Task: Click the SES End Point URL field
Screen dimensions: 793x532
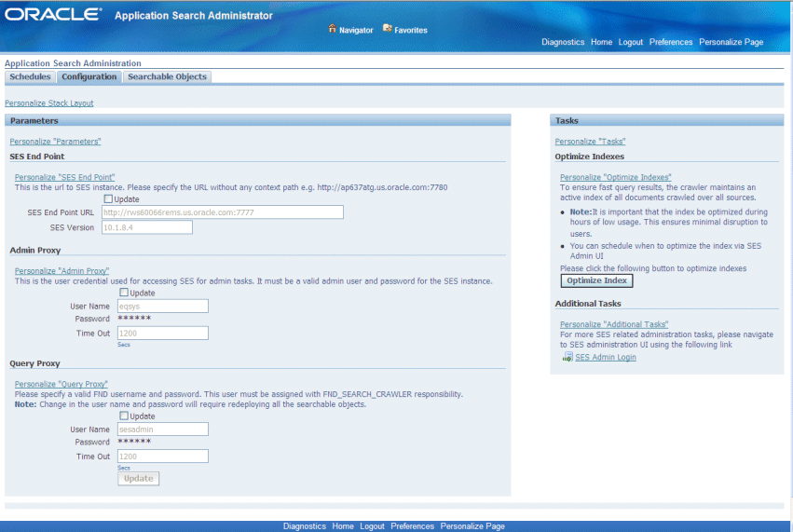Action: (223, 212)
